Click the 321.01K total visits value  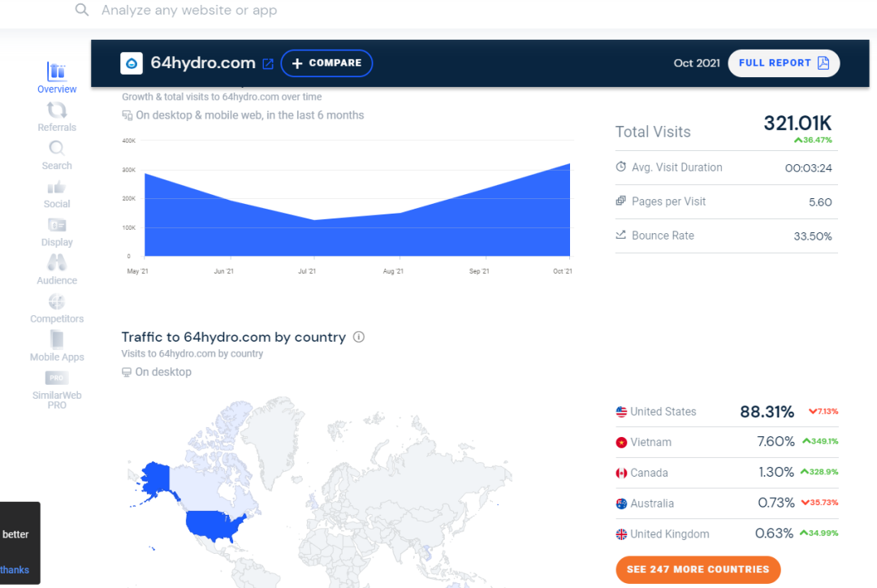pos(797,123)
